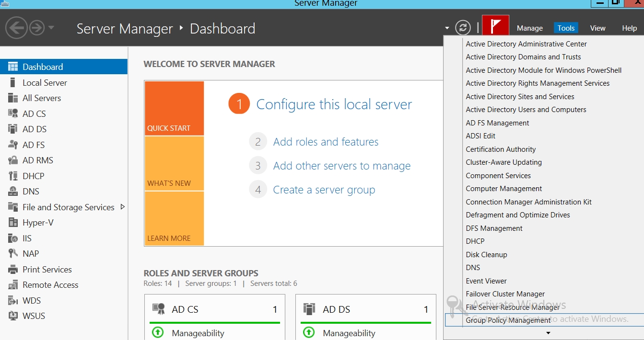Open the Manage menu
The height and width of the screenshot is (340, 644).
click(529, 28)
